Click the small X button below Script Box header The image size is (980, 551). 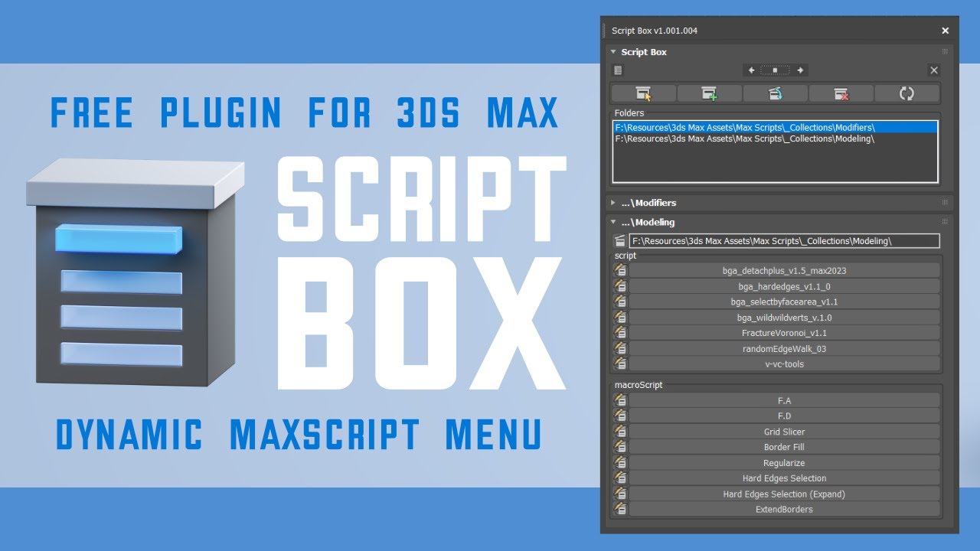tap(933, 70)
